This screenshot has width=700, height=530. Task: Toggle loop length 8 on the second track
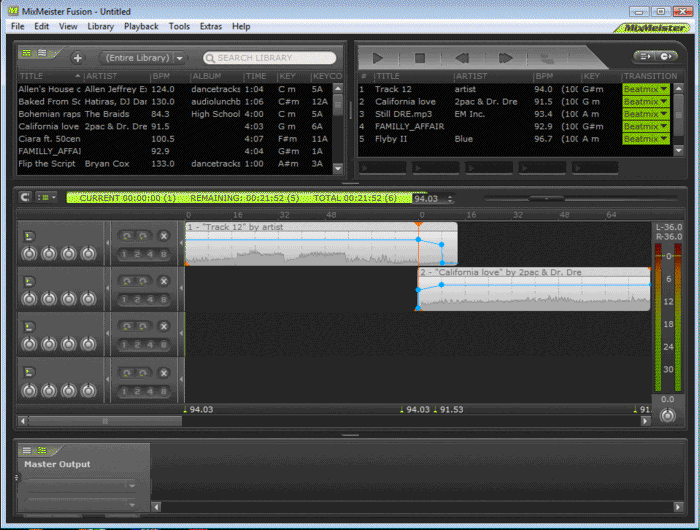coord(163,300)
